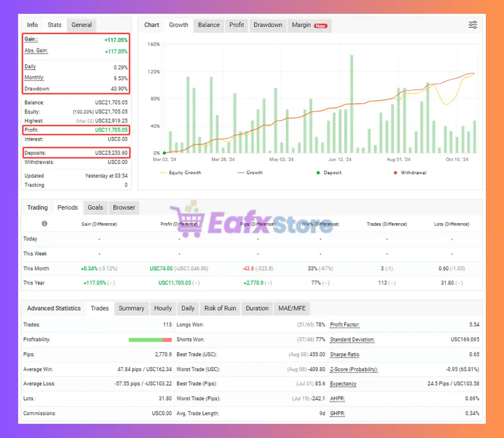The height and width of the screenshot is (438, 504).
Task: Open the Drawdown chart view
Action: pos(268,25)
